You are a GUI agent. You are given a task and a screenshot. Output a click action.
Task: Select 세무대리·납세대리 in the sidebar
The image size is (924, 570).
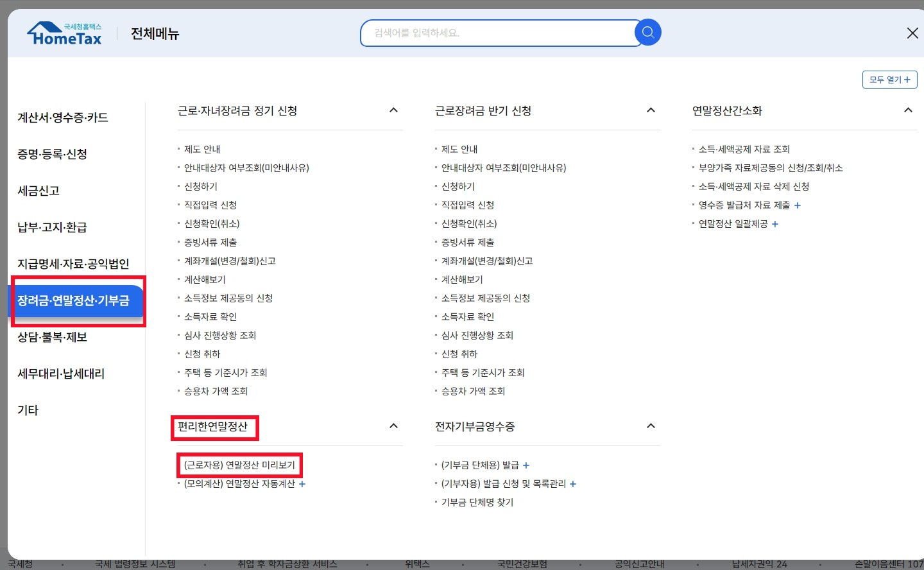[60, 374]
